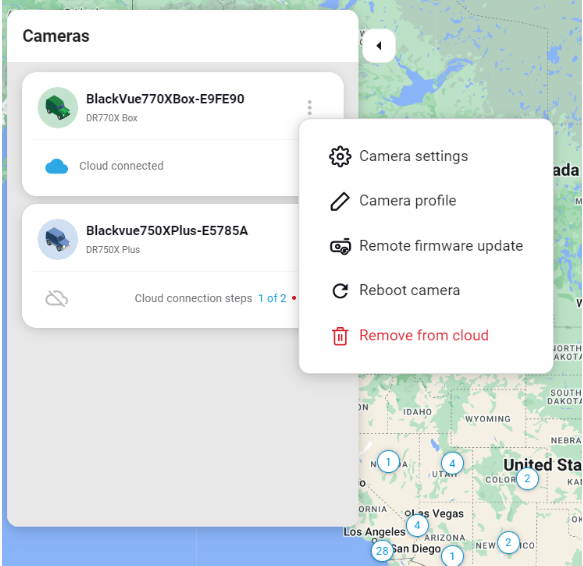The width and height of the screenshot is (583, 566).
Task: Click the WYOMING label on the map
Action: click(x=487, y=419)
